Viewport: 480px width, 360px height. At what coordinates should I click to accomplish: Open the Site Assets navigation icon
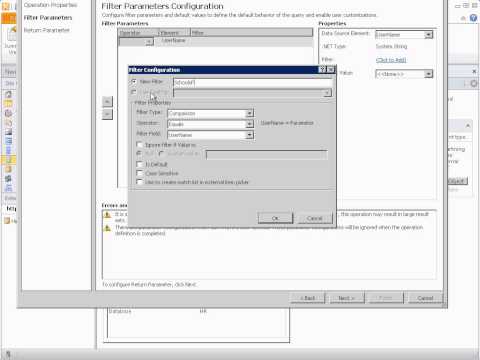pyautogui.click(x=8, y=132)
